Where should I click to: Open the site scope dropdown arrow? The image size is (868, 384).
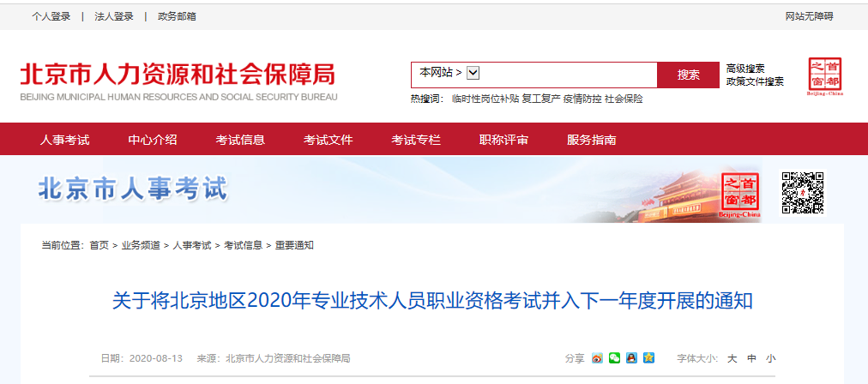[x=473, y=73]
